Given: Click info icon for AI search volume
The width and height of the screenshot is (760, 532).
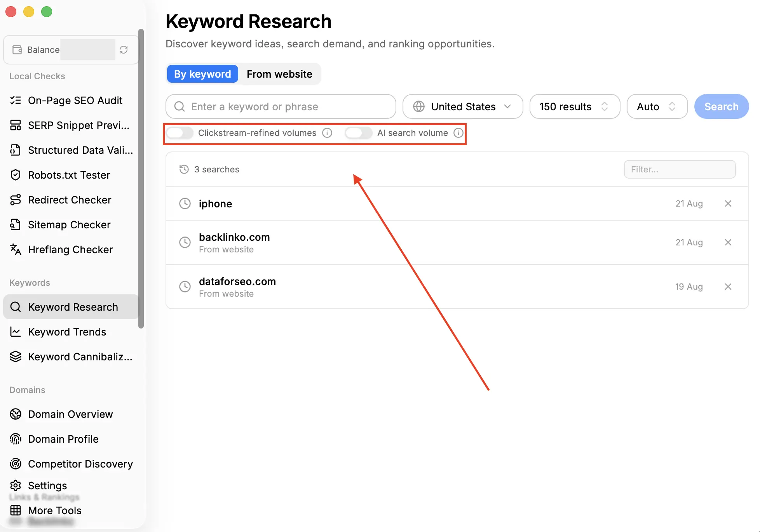Looking at the screenshot, I should [x=458, y=133].
